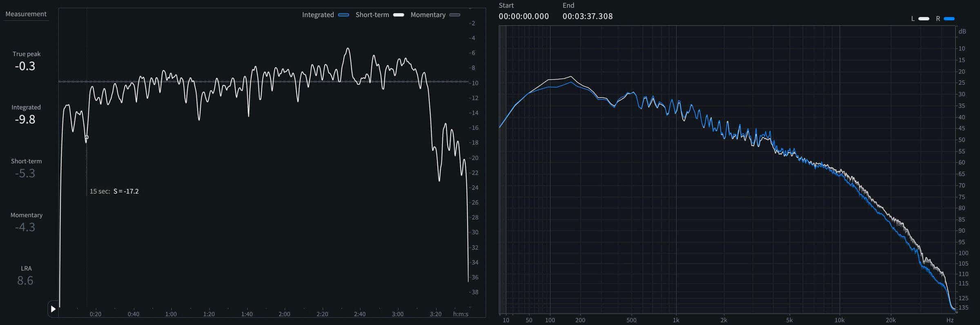This screenshot has width=980, height=325.
Task: Click the "S = -17.2" readout text
Action: tap(126, 191)
